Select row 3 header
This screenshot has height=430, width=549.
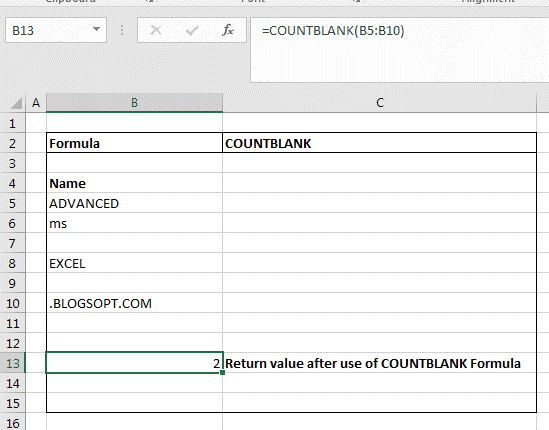click(x=13, y=163)
